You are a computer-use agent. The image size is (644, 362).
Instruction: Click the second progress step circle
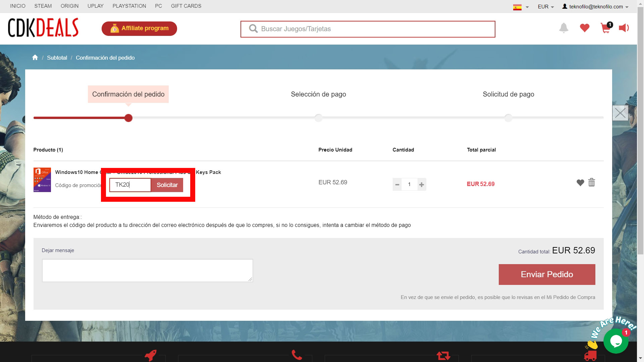pos(318,118)
